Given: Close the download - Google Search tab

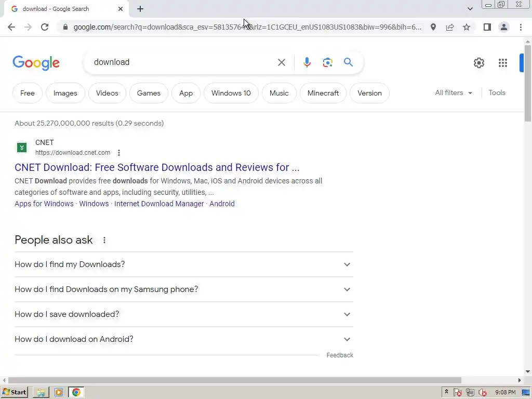Looking at the screenshot, I should point(121,9).
